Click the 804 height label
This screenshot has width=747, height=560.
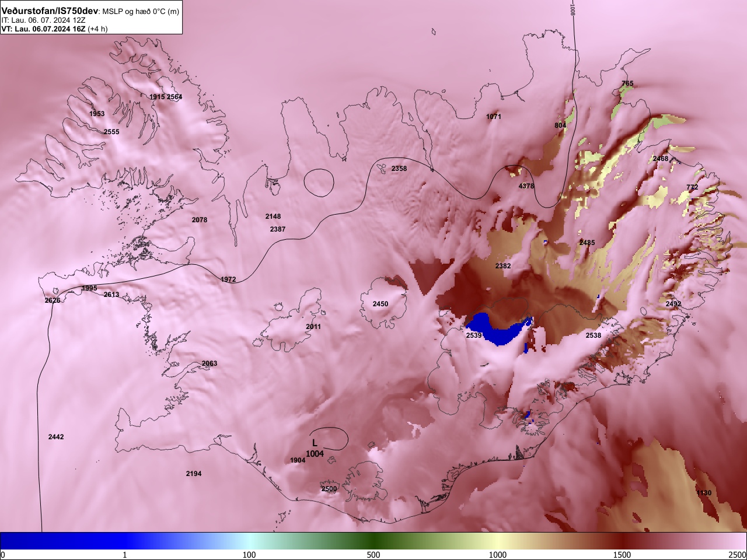(560, 125)
